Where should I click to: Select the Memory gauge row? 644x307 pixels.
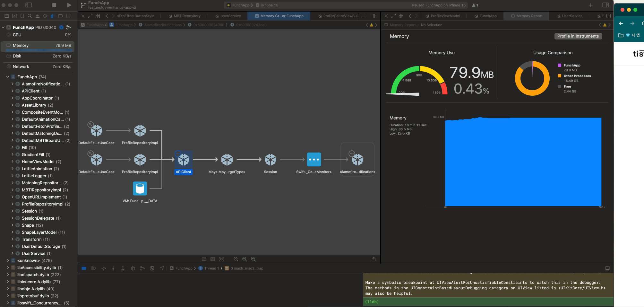pos(38,47)
